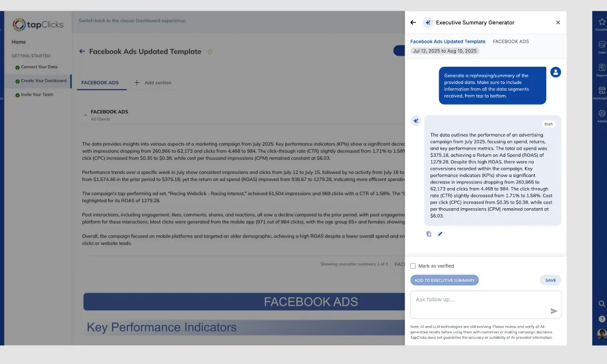
Task: Check the Mark as verified box
Action: (x=413, y=266)
